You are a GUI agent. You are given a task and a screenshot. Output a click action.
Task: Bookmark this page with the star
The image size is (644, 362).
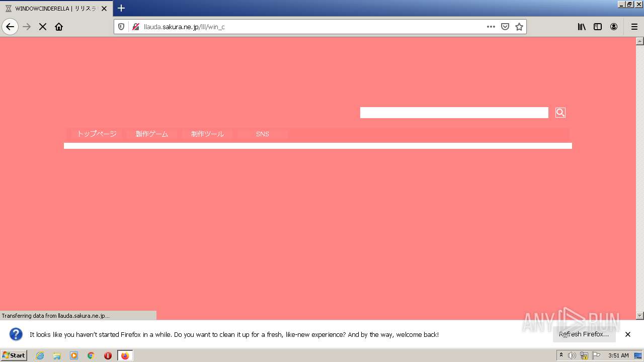click(x=519, y=27)
